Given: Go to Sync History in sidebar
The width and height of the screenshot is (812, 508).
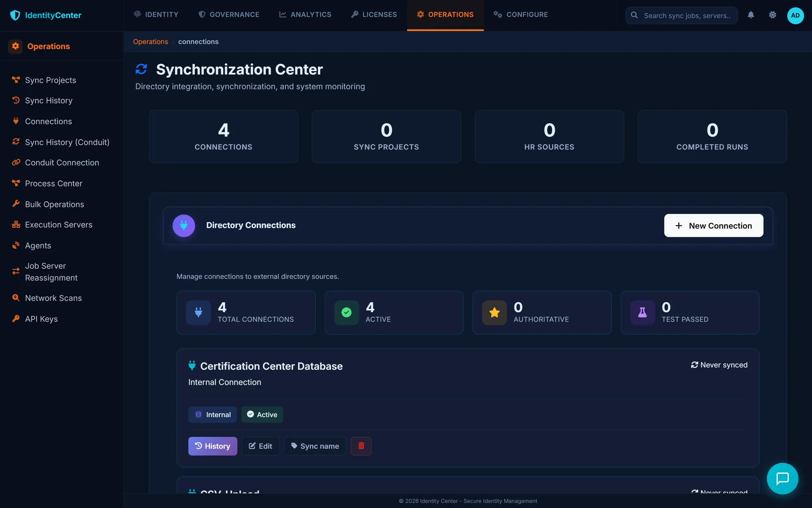Looking at the screenshot, I should pos(49,100).
